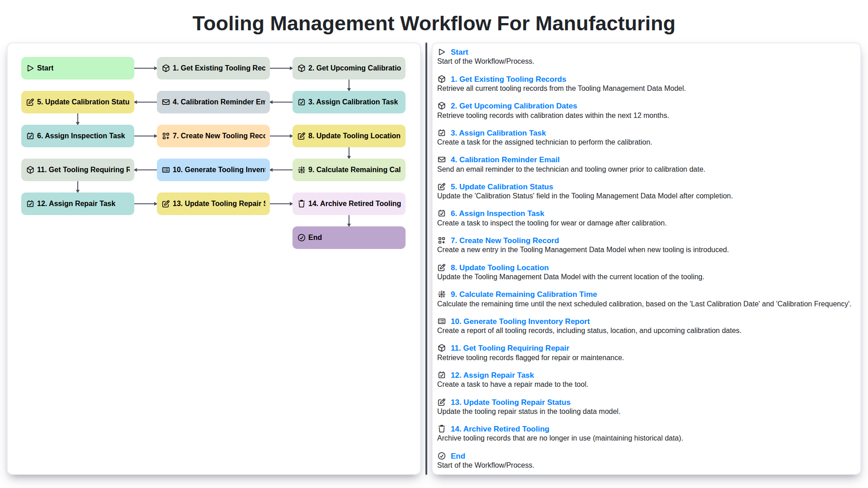The width and height of the screenshot is (868, 488).
Task: Click the trash icon on Archive Retired Tooling node
Action: [301, 203]
